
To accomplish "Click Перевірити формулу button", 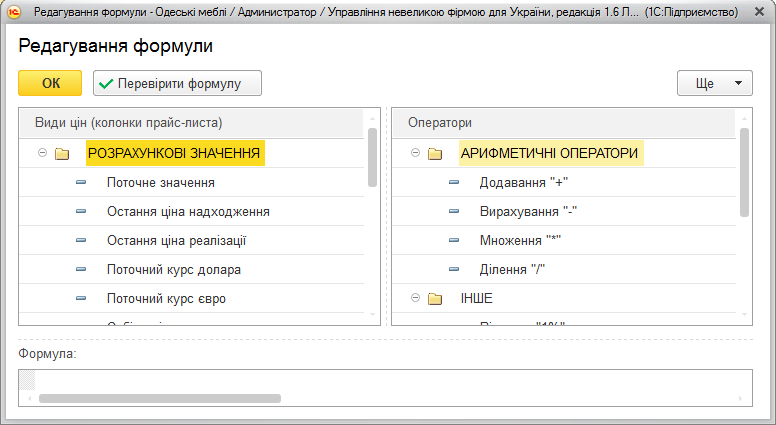I will tap(177, 83).
